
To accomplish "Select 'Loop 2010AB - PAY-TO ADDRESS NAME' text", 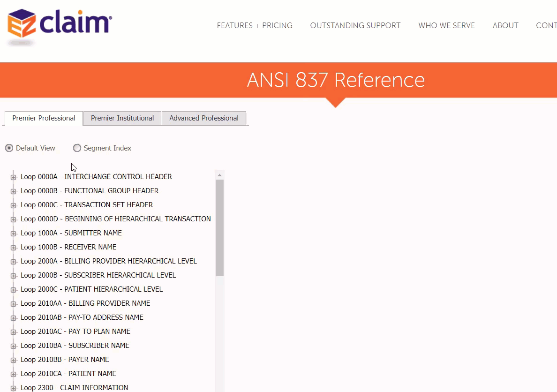I will click(x=82, y=317).
